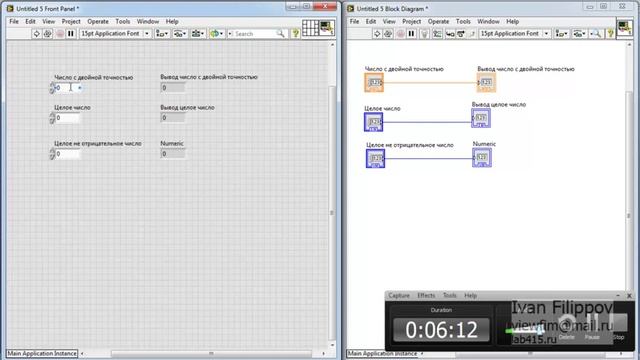Click Delete button in recorder
The height and width of the screenshot is (360, 640).
pyautogui.click(x=567, y=327)
